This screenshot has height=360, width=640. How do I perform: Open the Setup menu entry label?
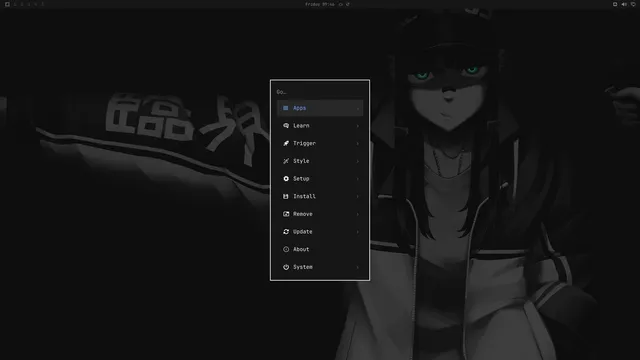(x=301, y=179)
